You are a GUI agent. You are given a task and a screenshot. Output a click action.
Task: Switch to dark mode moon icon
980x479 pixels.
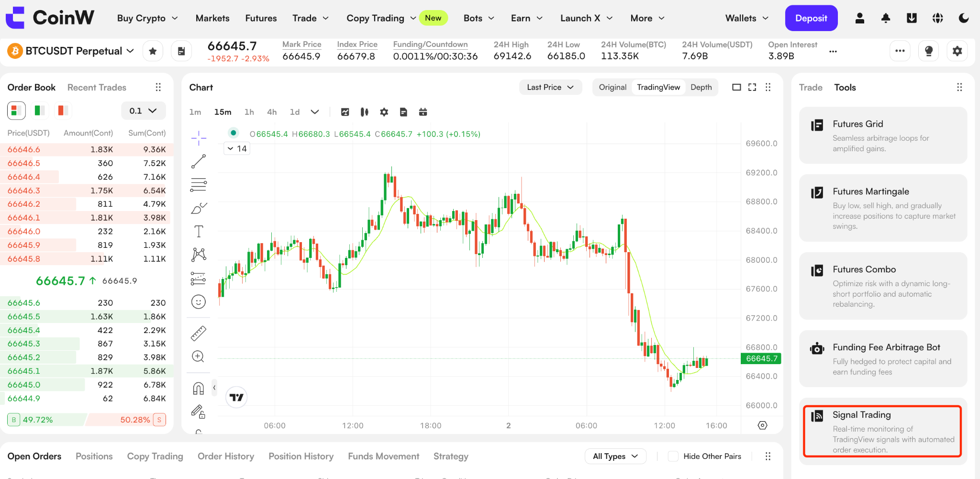(964, 18)
